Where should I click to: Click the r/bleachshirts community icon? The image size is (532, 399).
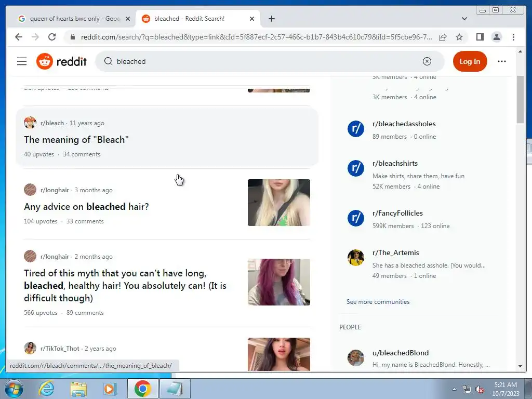[x=355, y=168]
